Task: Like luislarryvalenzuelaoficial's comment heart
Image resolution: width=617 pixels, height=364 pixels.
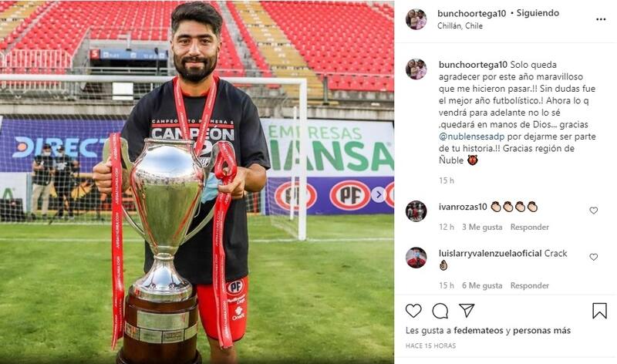Action: 593,257
